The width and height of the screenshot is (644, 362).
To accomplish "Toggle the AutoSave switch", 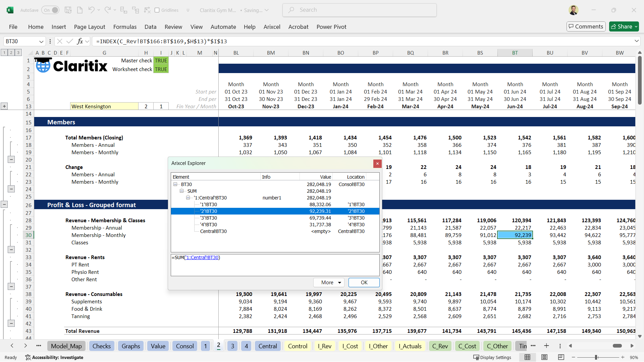I will coord(50,10).
